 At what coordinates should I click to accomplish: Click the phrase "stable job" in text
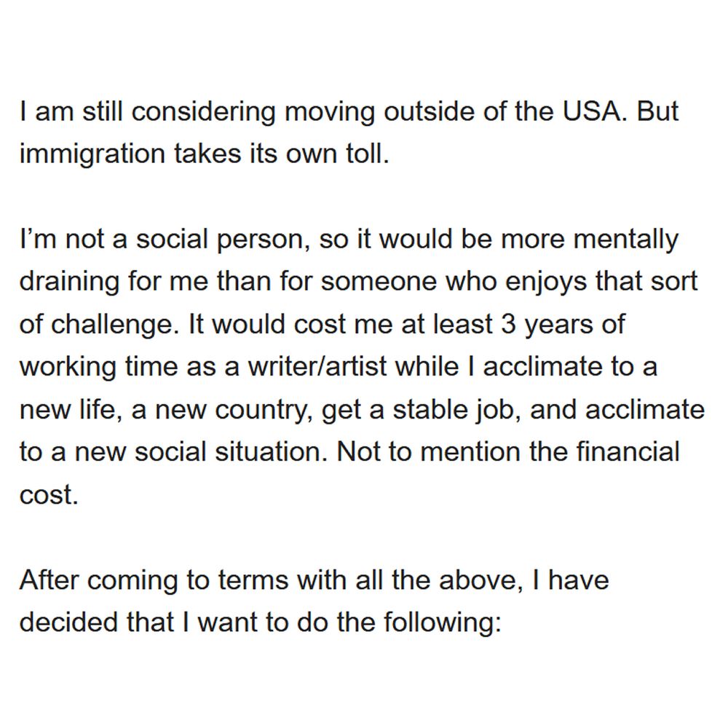[457, 411]
